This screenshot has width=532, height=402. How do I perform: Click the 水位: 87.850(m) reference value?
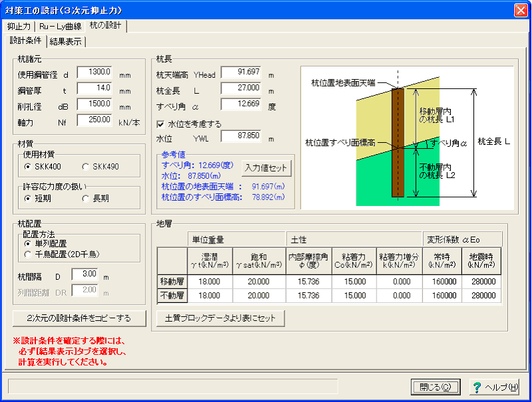pyautogui.click(x=191, y=176)
